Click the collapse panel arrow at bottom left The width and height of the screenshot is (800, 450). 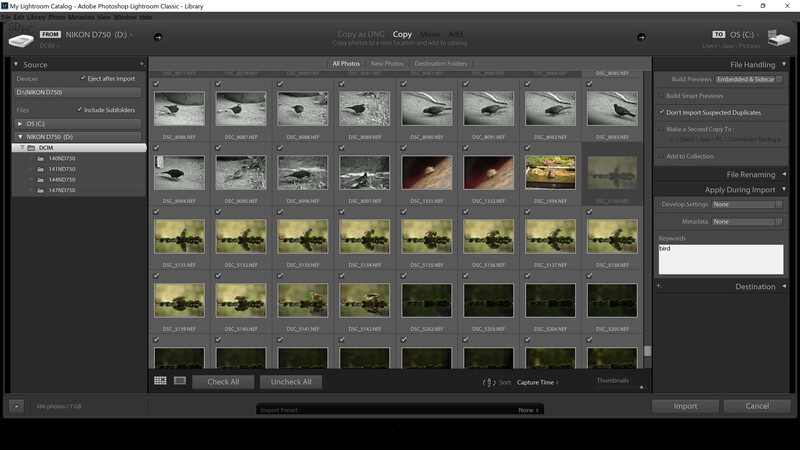coord(16,406)
